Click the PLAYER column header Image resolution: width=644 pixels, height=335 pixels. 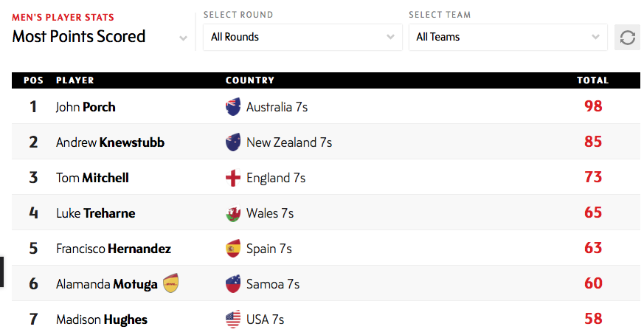[75, 80]
